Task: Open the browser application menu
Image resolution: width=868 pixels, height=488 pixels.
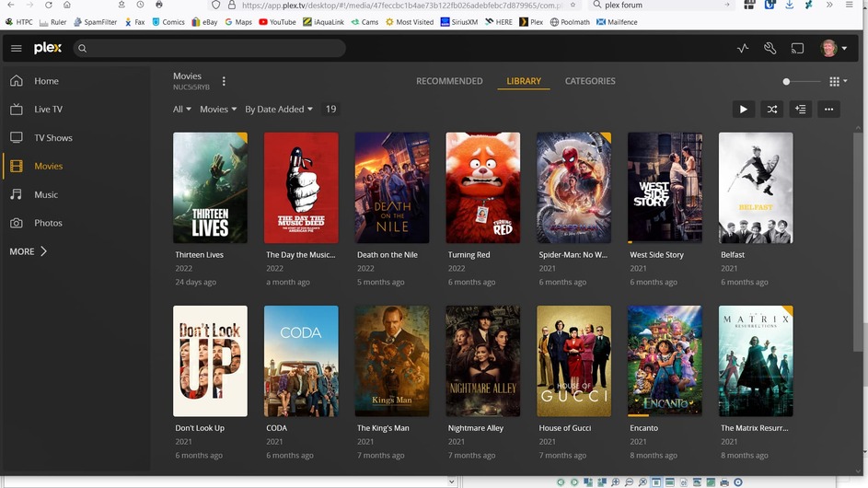Action: [x=850, y=5]
